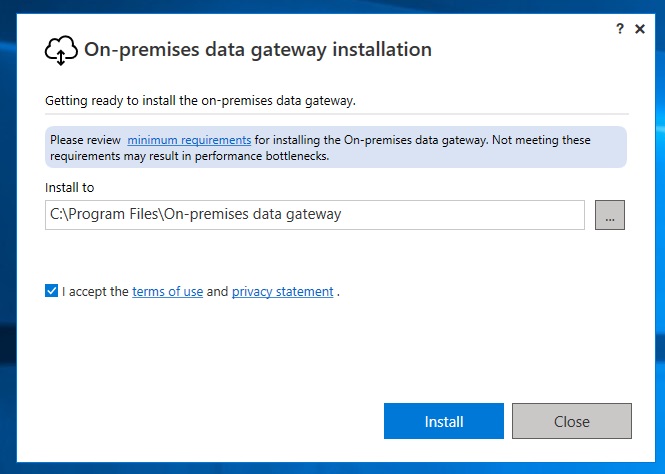Screen dimensions: 665x474
Task: Click the "Getting ready to install" status text
Action: 200,101
